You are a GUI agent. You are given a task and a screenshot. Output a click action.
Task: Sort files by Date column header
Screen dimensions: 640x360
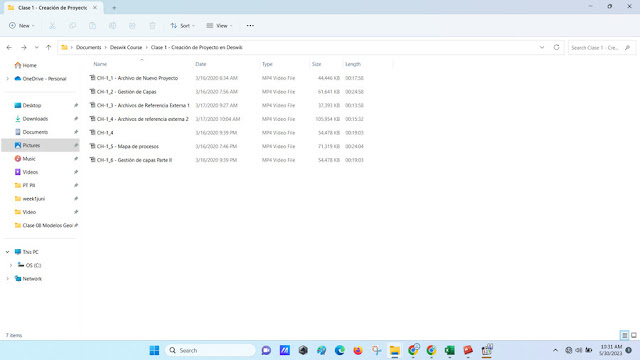click(201, 64)
